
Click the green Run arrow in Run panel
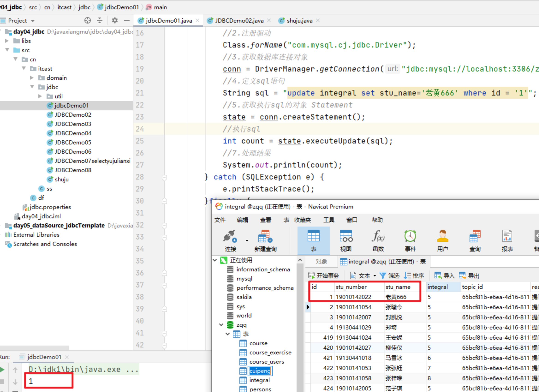pos(2,370)
